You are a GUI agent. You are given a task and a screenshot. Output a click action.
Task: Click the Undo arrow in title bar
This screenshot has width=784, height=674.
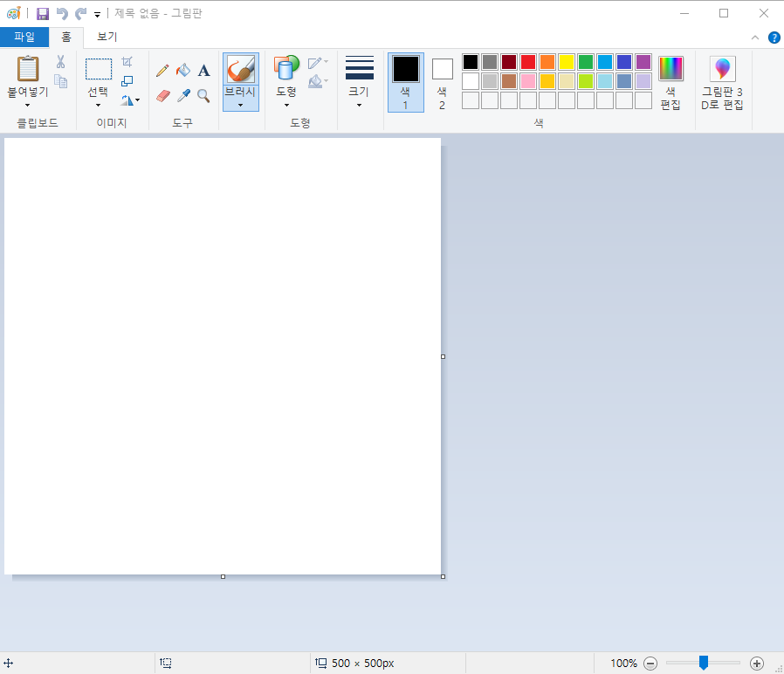coord(62,13)
